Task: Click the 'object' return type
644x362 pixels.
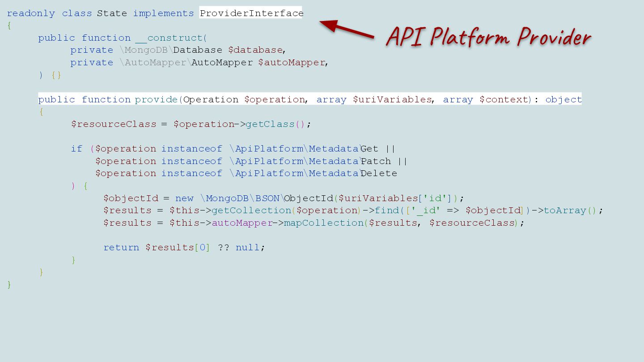Action: click(x=563, y=100)
